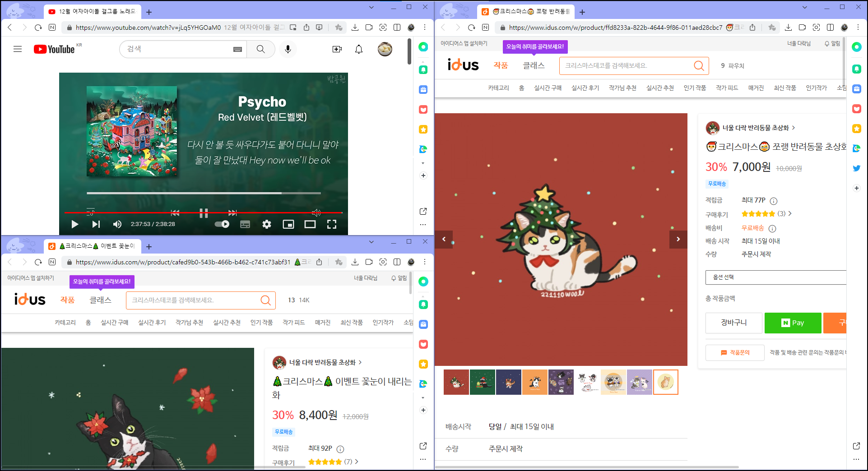Show previous product image arrow
The image size is (868, 471).
(444, 239)
